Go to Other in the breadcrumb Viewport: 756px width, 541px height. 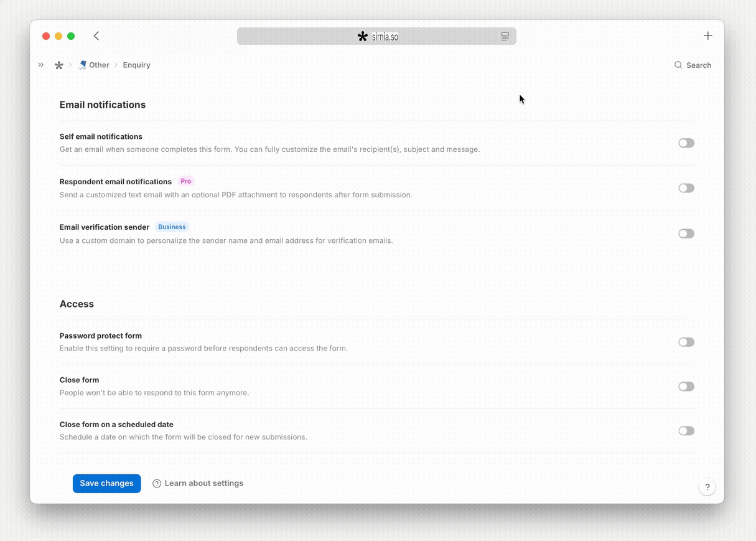click(99, 65)
